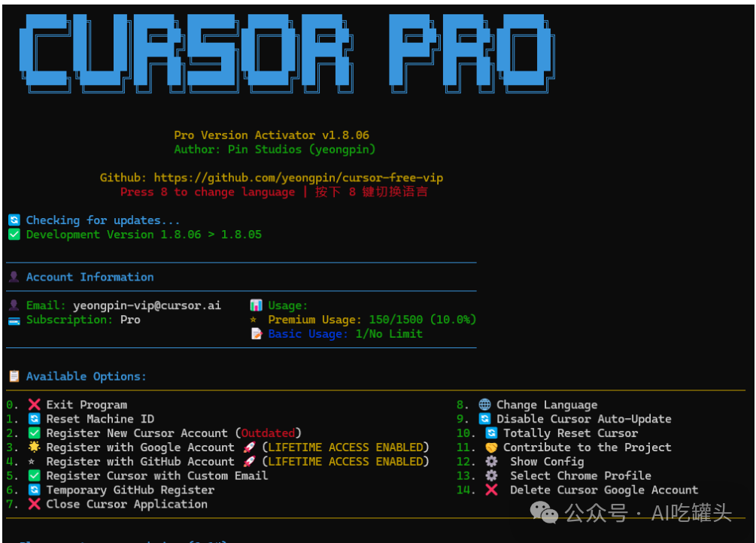Select Show Config option text

click(547, 462)
